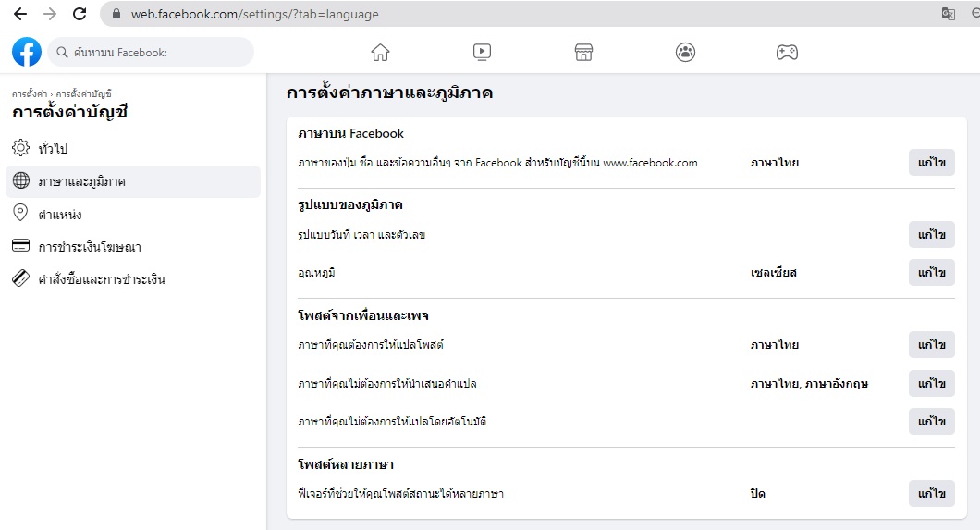980x530 pixels.
Task: Click แก้ไข for รูปแบบวันที่ เวลา และตัวเลข
Action: click(931, 235)
